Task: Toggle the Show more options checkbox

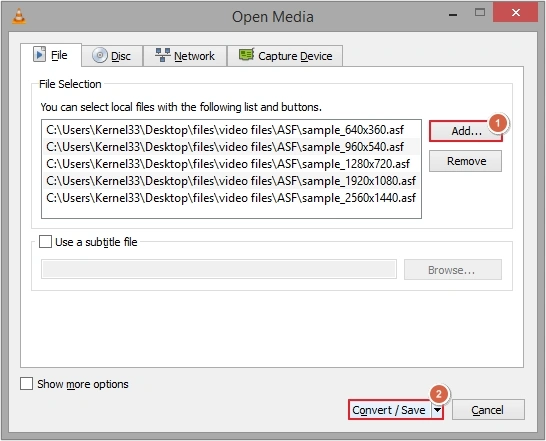Action: [26, 384]
